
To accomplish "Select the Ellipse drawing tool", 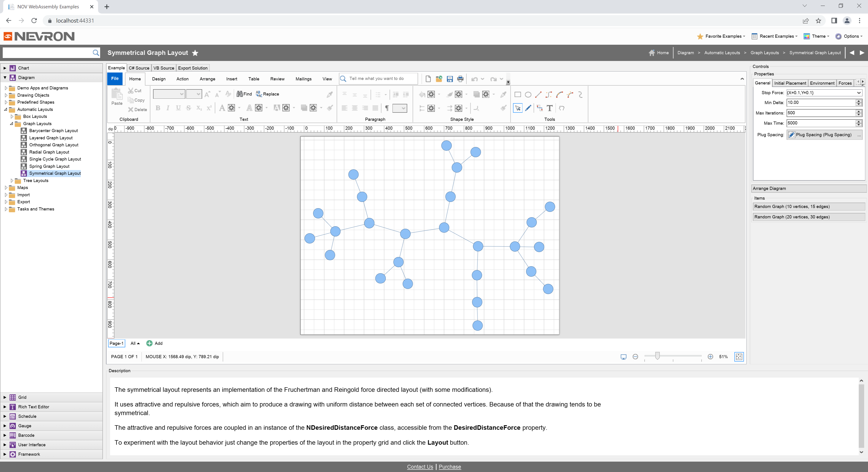I will click(x=528, y=95).
